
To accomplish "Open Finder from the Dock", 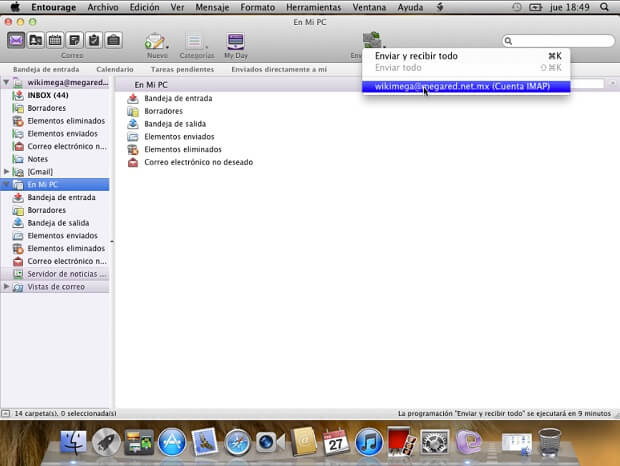I will click(73, 441).
